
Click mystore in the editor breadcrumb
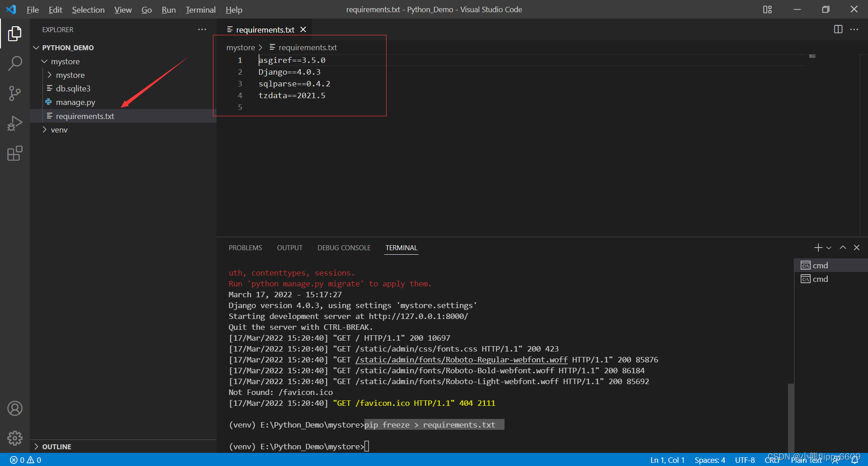(x=241, y=48)
